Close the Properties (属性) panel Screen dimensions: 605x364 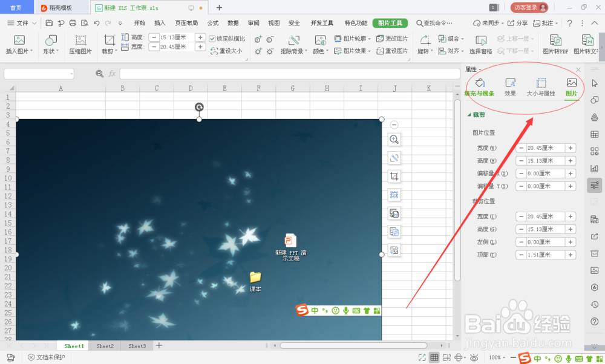[578, 70]
